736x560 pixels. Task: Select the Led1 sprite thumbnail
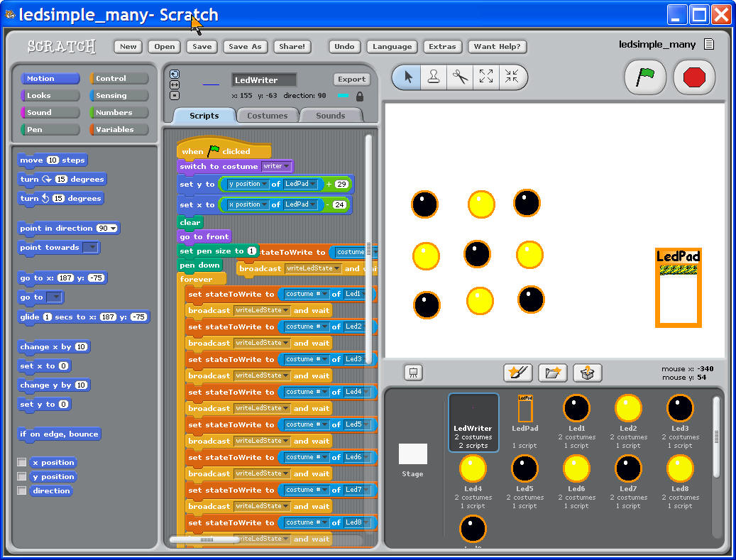pyautogui.click(x=576, y=421)
